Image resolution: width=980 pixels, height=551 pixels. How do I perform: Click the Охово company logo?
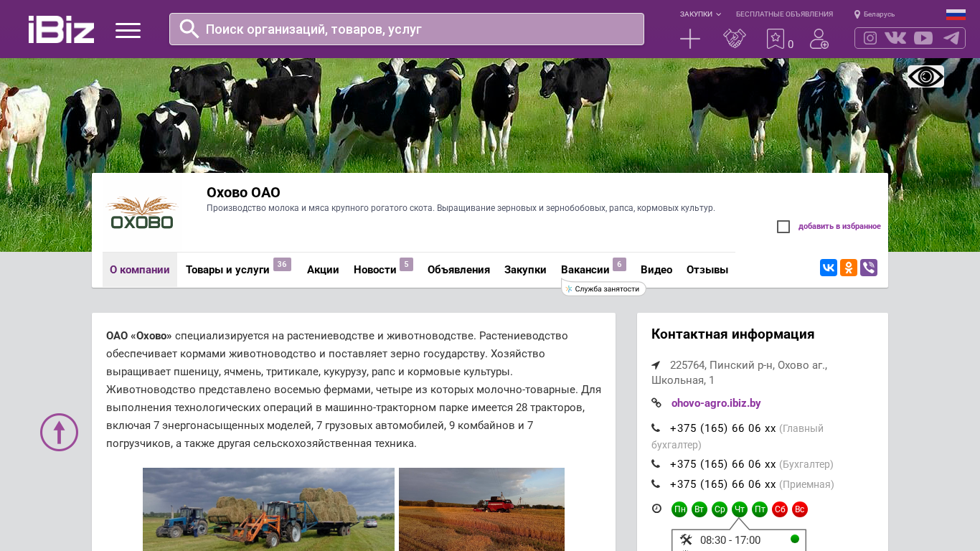pyautogui.click(x=142, y=213)
